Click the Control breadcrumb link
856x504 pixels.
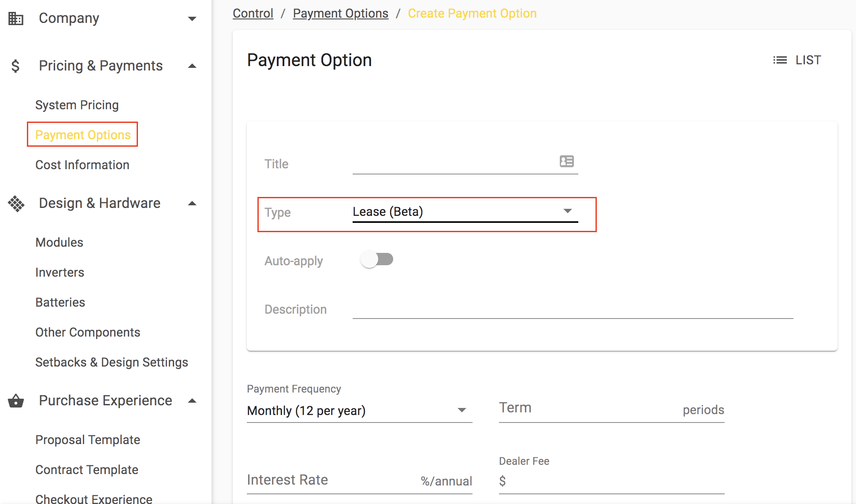click(x=253, y=13)
